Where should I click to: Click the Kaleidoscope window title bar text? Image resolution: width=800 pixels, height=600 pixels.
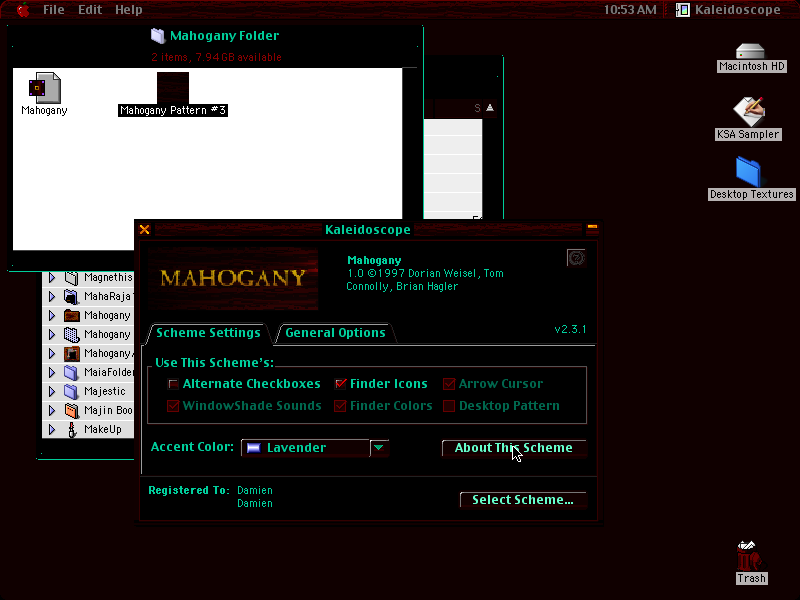point(368,230)
